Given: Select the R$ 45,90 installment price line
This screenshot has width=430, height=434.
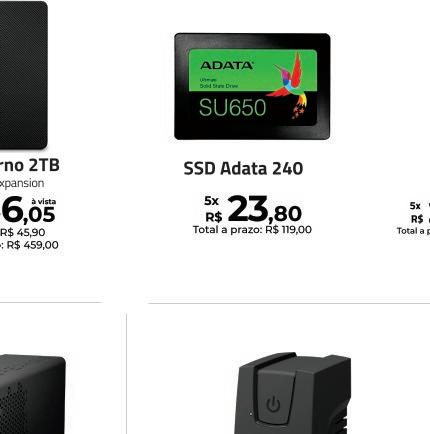Looking at the screenshot, I should tap(23, 232).
